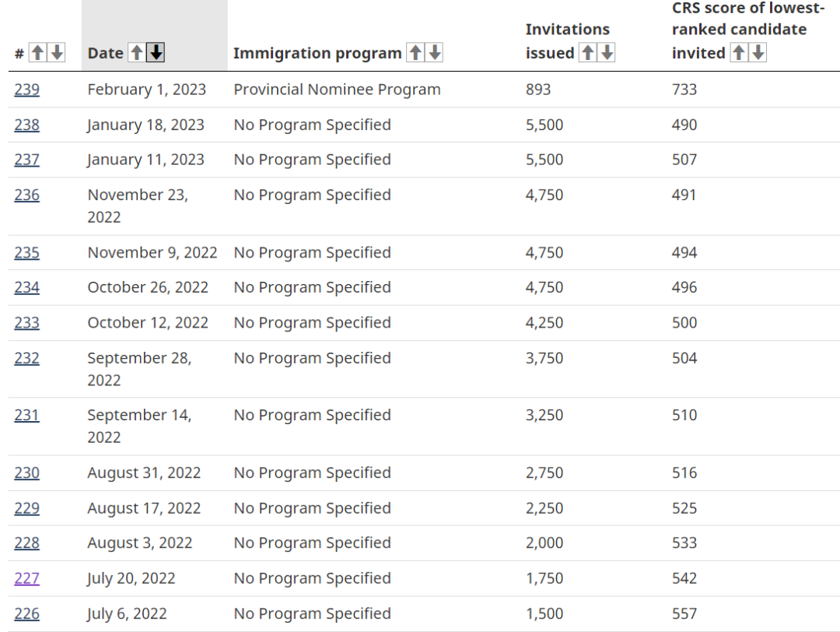Follow the link for draw 236
The width and height of the screenshot is (840, 632).
coord(26,195)
